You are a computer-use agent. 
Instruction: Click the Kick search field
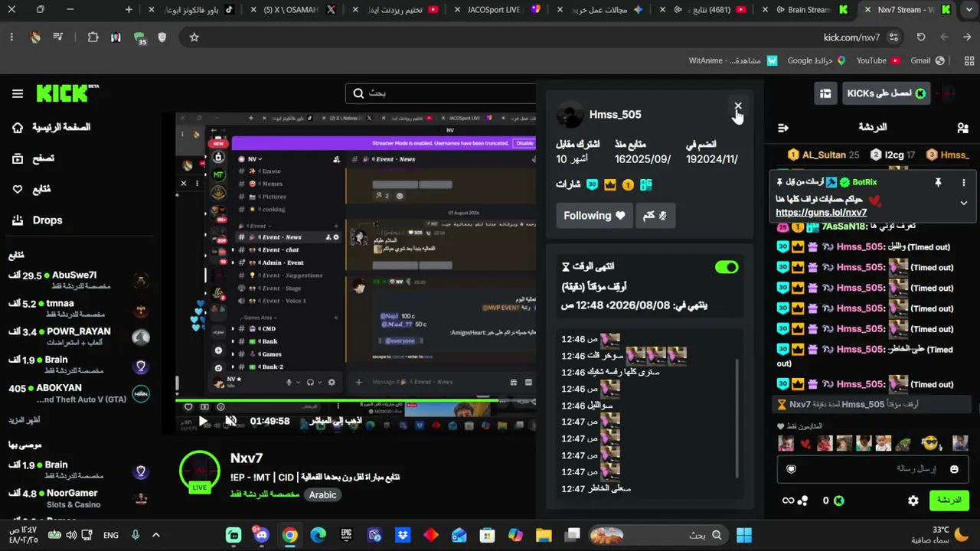coord(441,93)
